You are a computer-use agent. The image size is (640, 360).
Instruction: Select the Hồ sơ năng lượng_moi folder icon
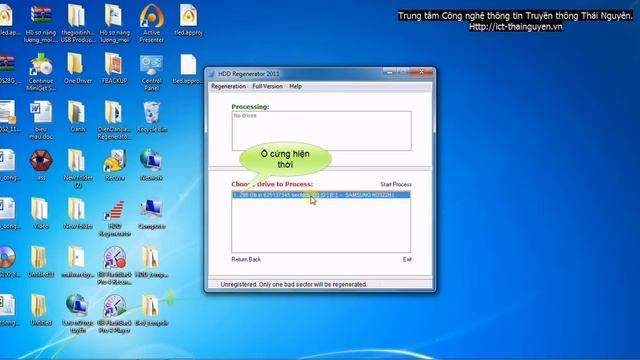[x=114, y=24]
